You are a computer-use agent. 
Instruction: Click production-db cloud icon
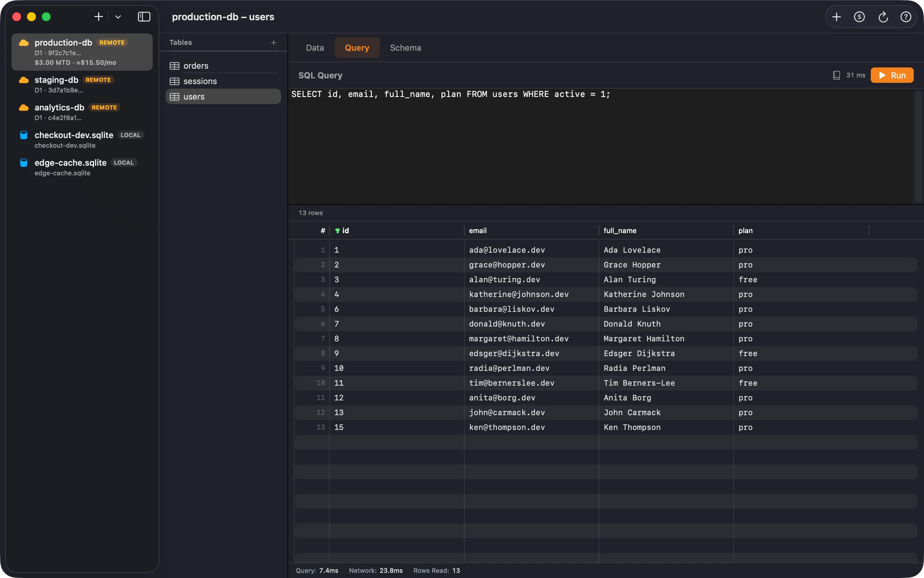pos(24,43)
